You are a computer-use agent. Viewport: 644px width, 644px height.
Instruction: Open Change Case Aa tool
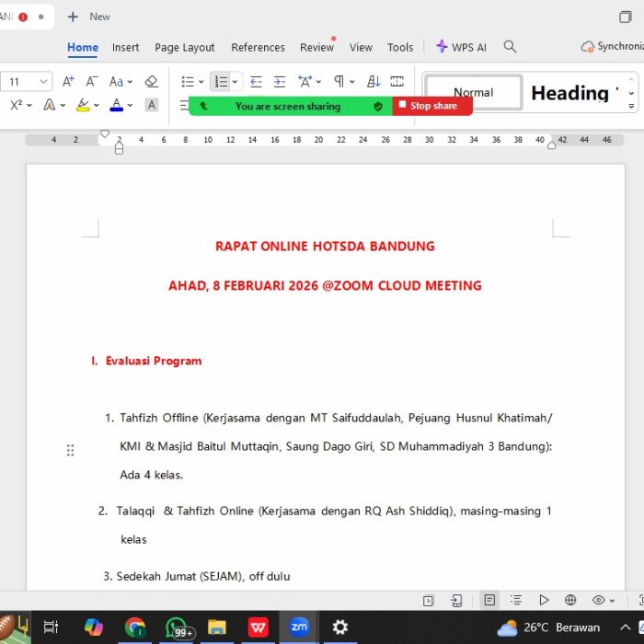coord(116,82)
